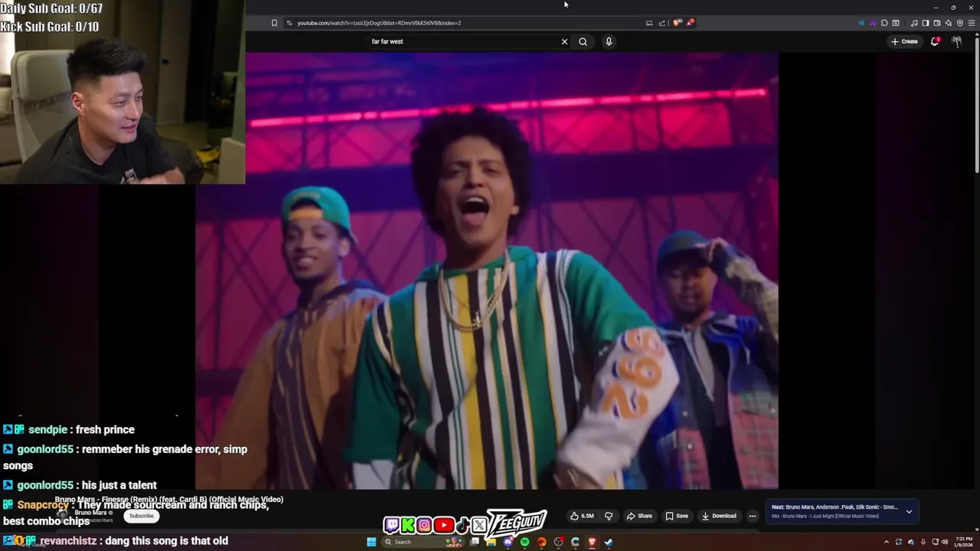The height and width of the screenshot is (551, 980).
Task: Like the video showing 6.5M likes
Action: tap(582, 516)
